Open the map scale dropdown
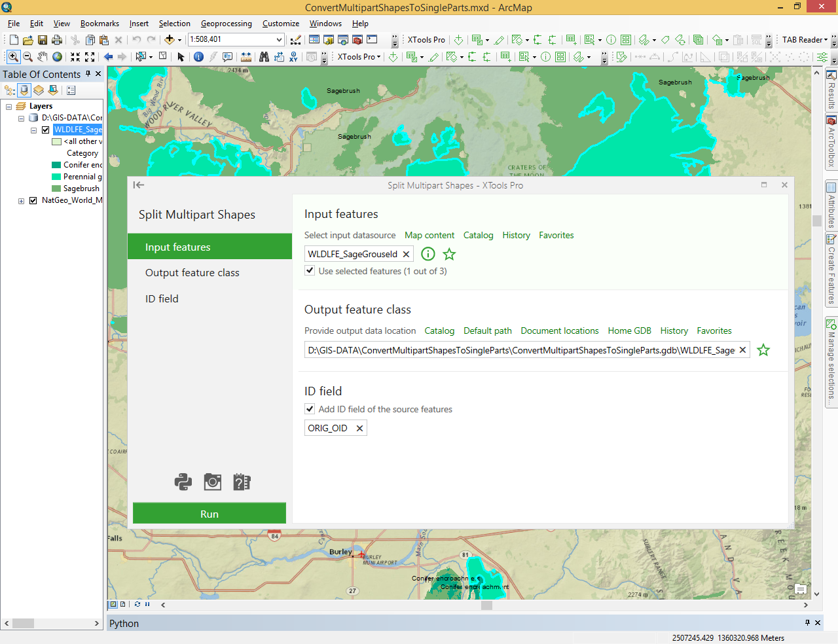Screen dimensions: 838x644 [x=279, y=40]
